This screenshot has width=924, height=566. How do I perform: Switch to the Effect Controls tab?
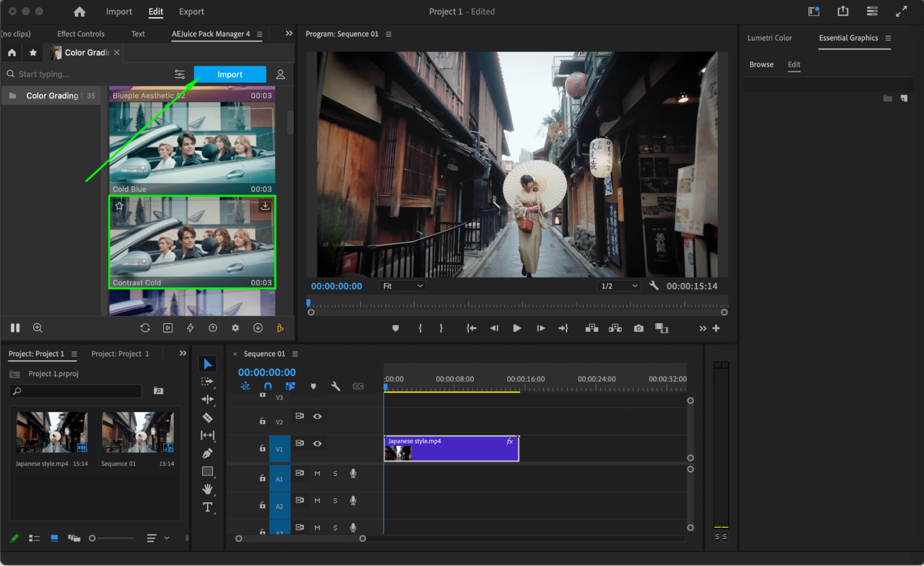pos(80,34)
